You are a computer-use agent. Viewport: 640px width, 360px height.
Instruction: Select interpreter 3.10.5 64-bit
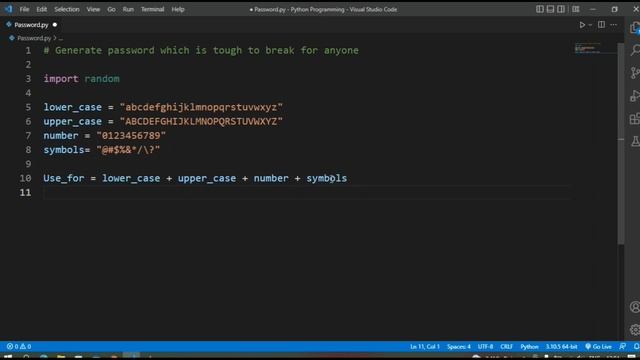tap(561, 347)
